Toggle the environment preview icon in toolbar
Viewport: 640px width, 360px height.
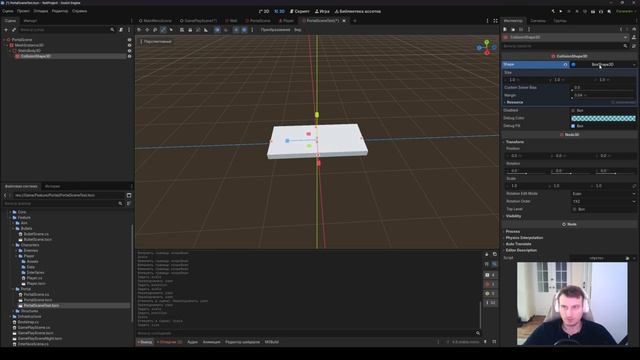[244, 30]
